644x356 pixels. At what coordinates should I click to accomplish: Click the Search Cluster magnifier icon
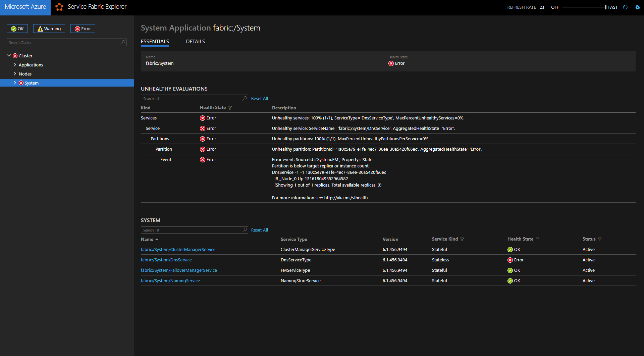click(x=123, y=42)
